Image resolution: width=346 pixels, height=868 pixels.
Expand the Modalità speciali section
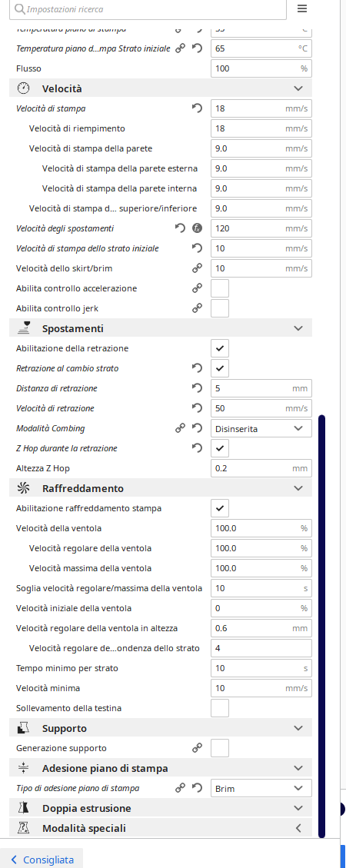(161, 828)
